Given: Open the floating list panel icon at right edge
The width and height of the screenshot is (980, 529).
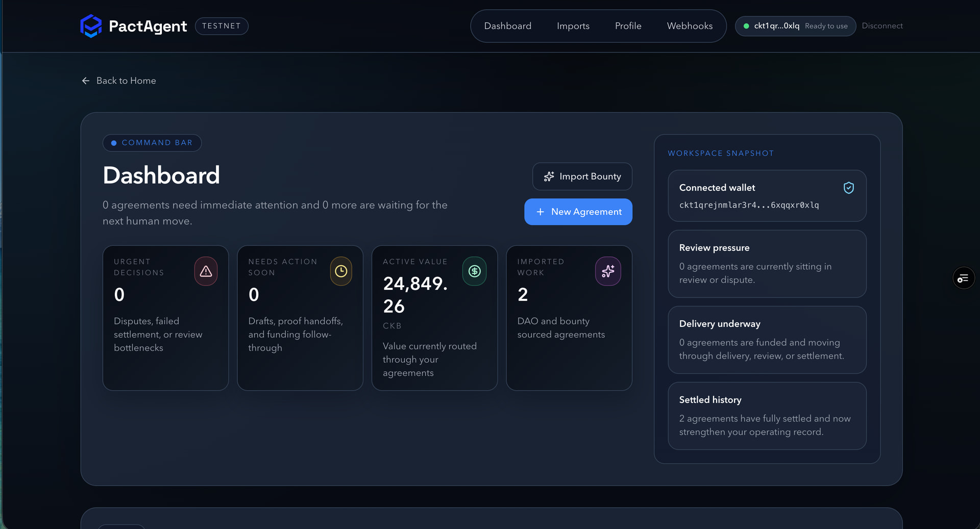Looking at the screenshot, I should click(964, 278).
